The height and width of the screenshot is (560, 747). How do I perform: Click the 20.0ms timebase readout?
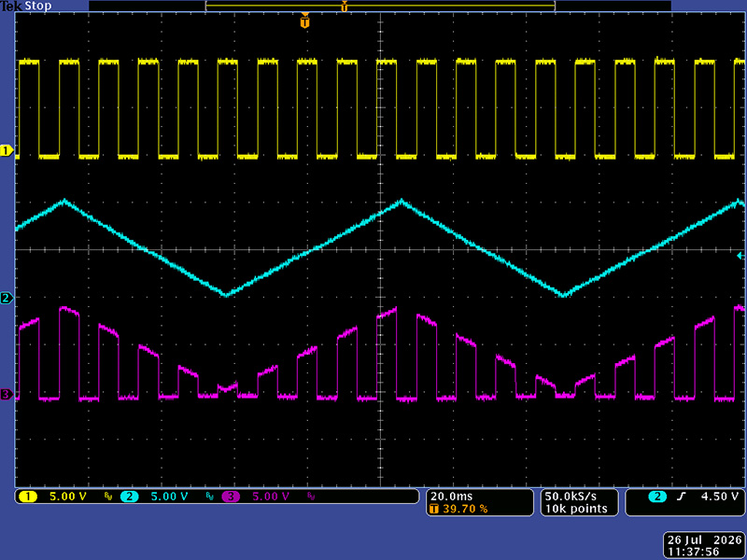452,497
